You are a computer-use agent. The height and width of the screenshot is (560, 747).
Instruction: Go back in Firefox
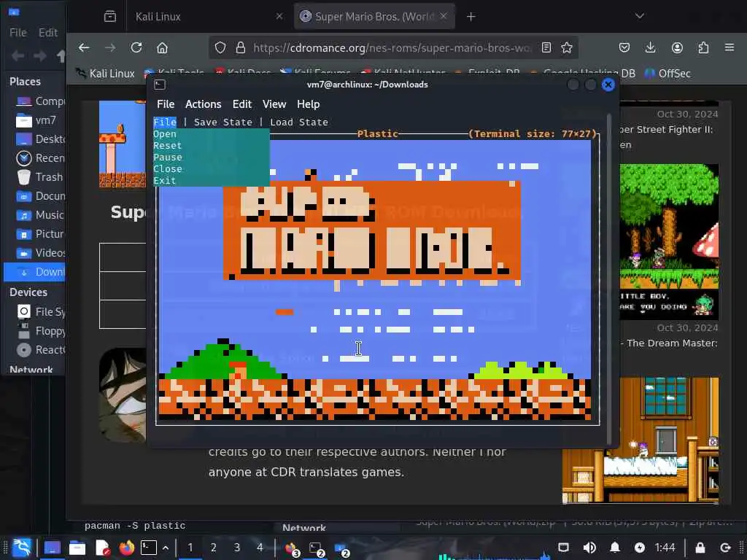[x=85, y=47]
